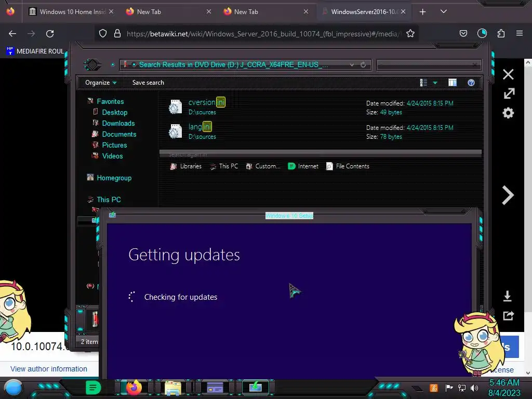
Task: Click the site padlock security icon
Action: tap(117, 34)
